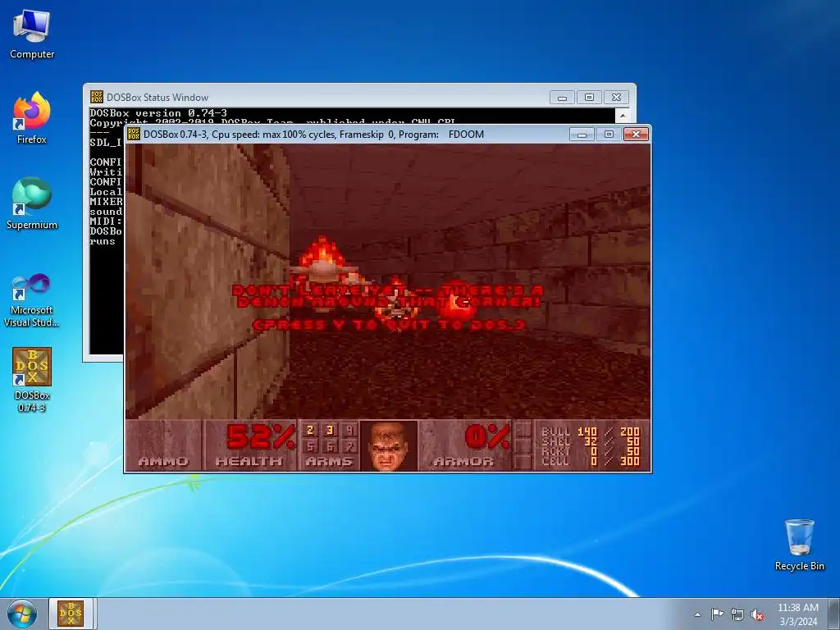Viewport: 840px width, 630px height.
Task: Click 'DOSBox version 0.74-3' console line
Action: (158, 113)
